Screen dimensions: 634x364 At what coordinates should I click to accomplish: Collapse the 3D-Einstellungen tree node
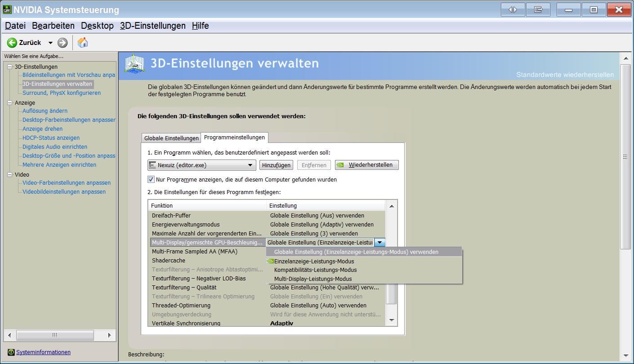(x=10, y=67)
